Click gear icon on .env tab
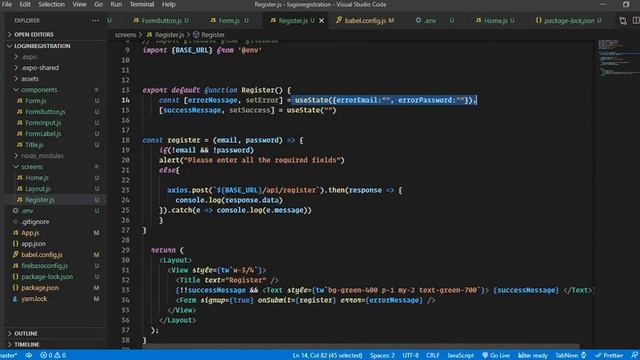The width and height of the screenshot is (640, 360). [x=418, y=20]
